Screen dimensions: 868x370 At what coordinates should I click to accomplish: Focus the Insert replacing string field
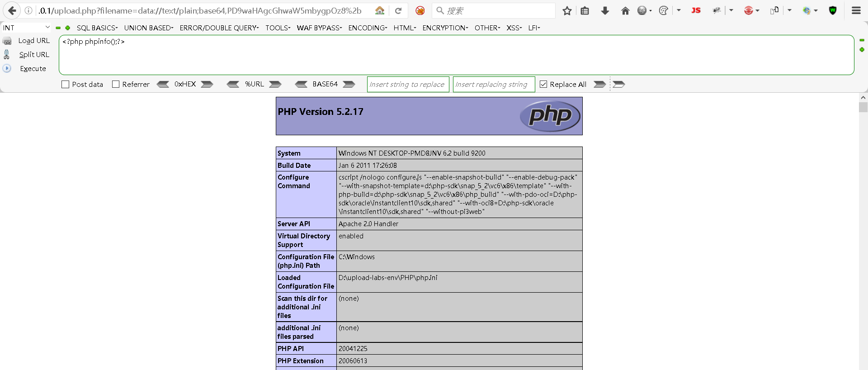pyautogui.click(x=494, y=84)
